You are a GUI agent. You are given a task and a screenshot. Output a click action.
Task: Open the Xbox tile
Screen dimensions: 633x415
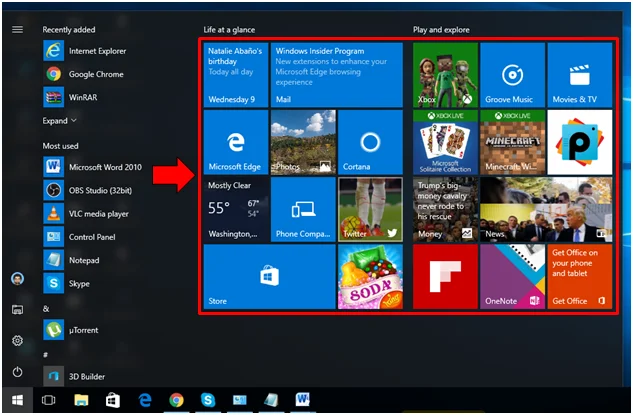point(445,75)
